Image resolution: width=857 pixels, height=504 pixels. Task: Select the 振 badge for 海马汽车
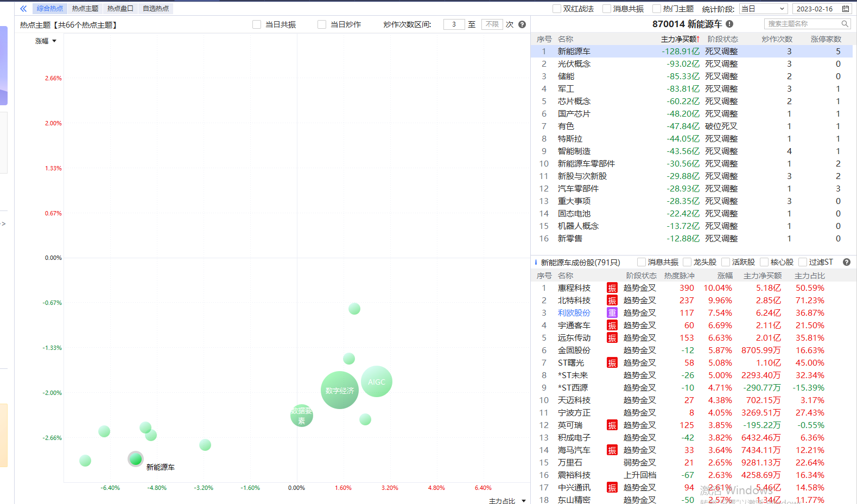pyautogui.click(x=612, y=450)
